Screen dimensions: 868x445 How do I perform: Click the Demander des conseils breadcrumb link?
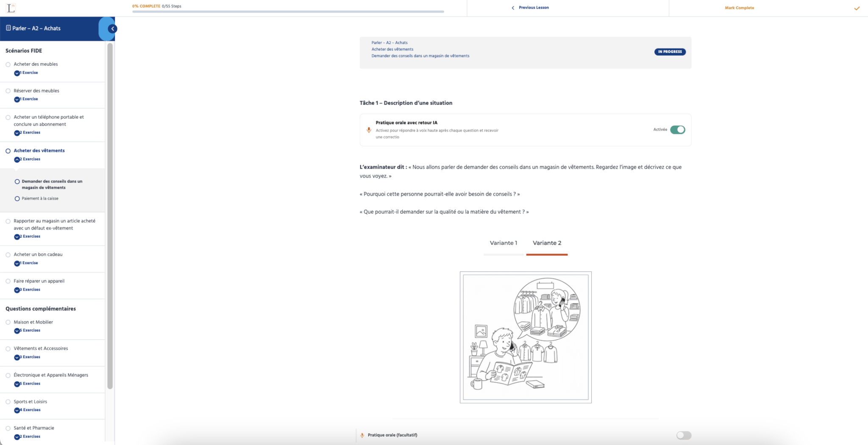tap(420, 56)
